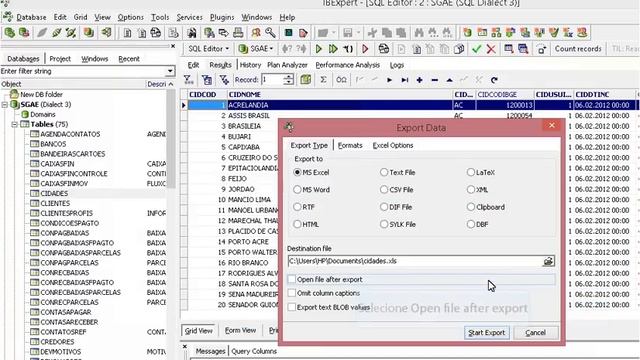Click the Destination file path field
The image size is (640, 360).
pos(415,261)
